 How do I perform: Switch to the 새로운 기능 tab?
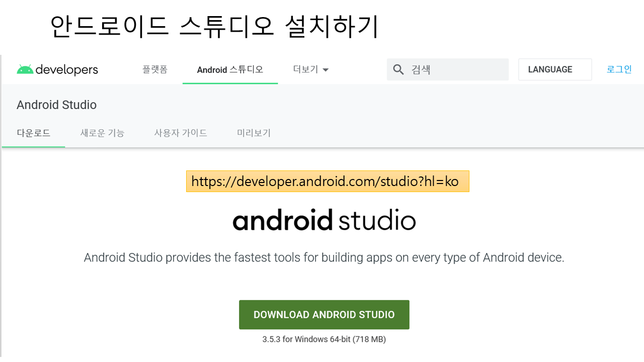tap(102, 133)
